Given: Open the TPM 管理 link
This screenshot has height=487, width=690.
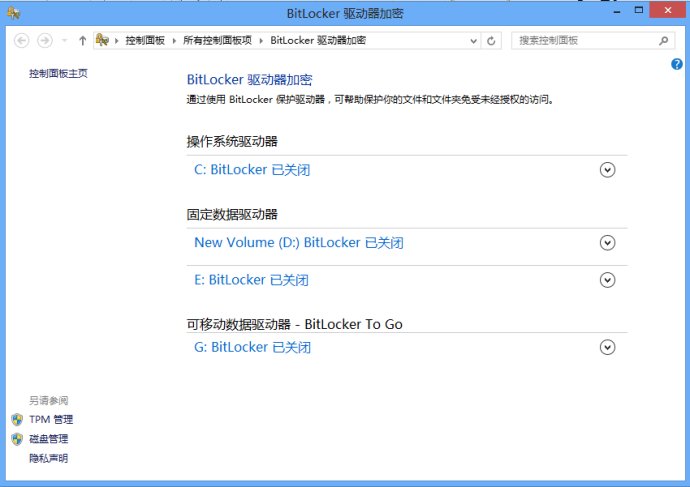Looking at the screenshot, I should (51, 420).
